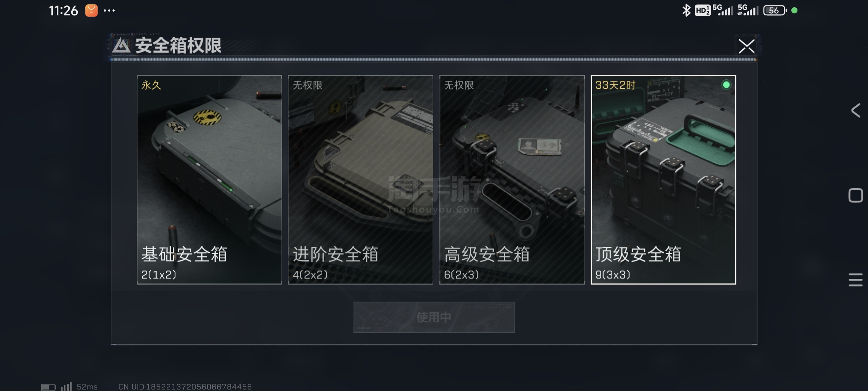Click the HD signal status icon
The width and height of the screenshot is (868, 391).
click(702, 10)
